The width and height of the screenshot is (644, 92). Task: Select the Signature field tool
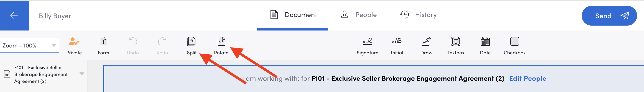point(367,41)
